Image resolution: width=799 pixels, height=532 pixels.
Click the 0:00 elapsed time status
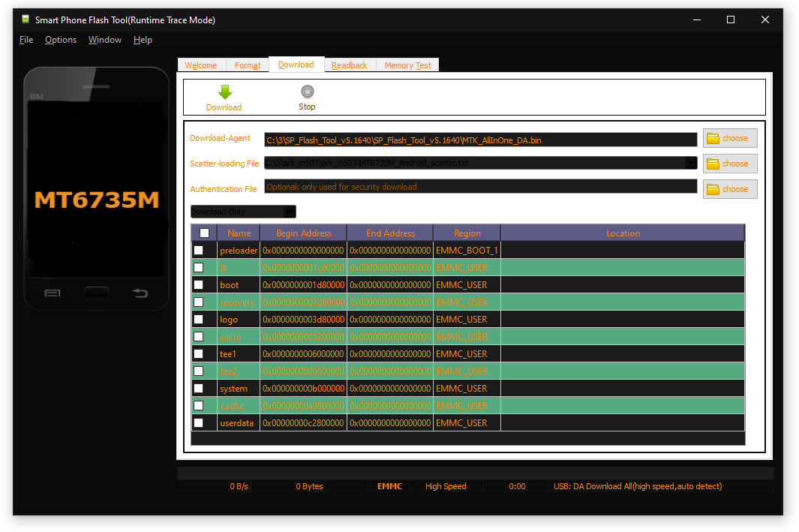coord(517,486)
